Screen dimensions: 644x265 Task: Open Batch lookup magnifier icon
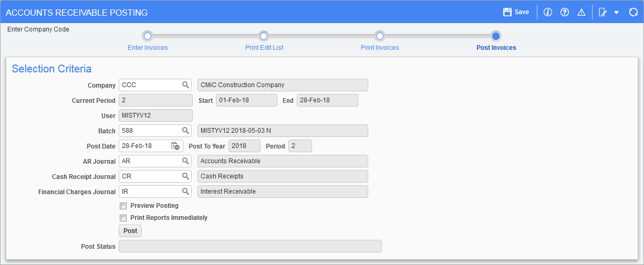click(185, 131)
